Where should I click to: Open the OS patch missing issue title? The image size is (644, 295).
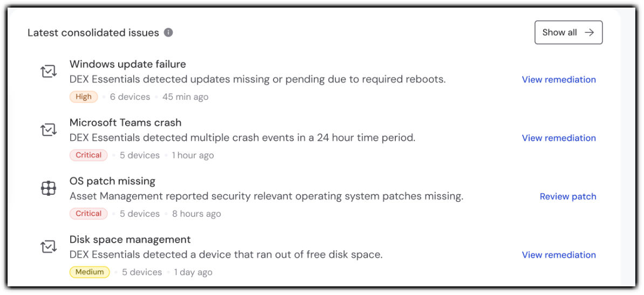pos(112,181)
